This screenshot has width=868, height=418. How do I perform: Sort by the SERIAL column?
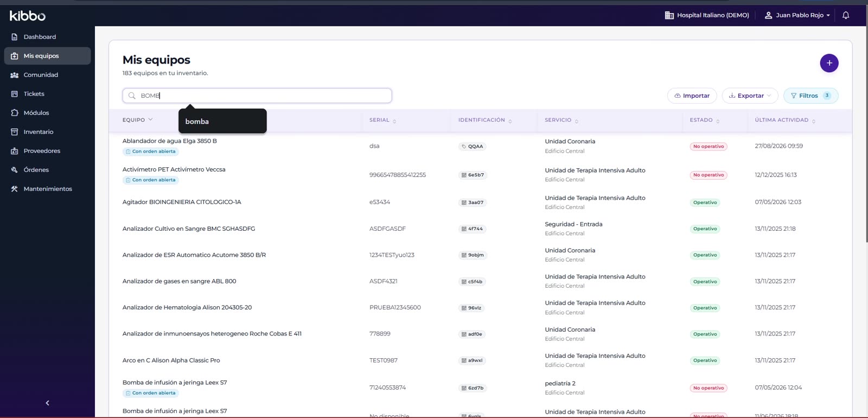point(382,120)
